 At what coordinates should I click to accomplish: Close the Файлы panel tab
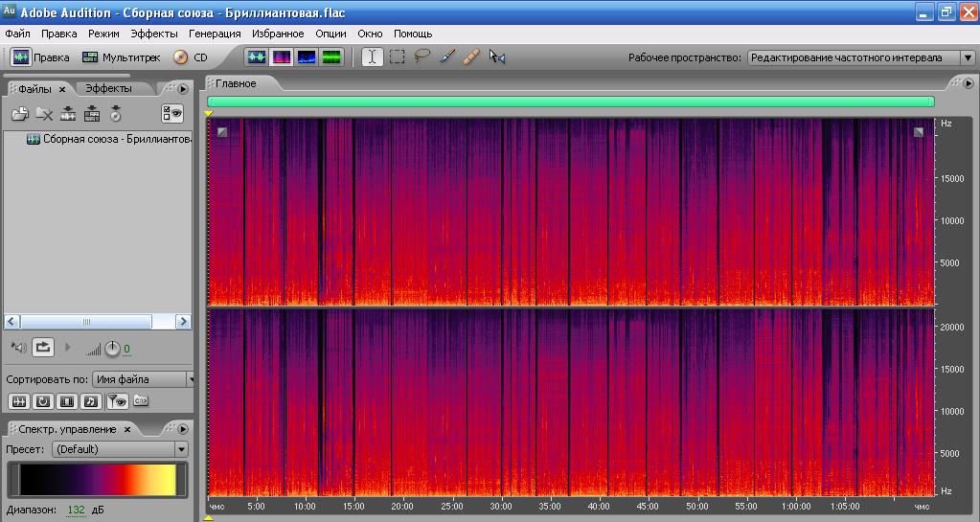(62, 89)
